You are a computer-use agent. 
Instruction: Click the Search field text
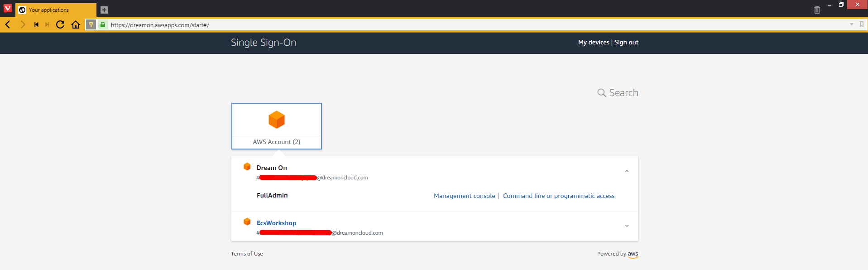pyautogui.click(x=623, y=93)
